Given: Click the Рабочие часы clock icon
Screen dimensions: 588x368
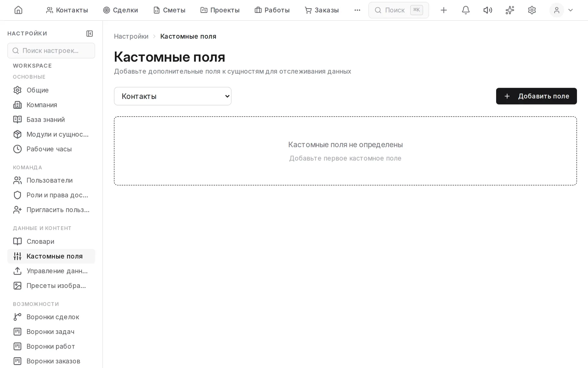Looking at the screenshot, I should [17, 149].
